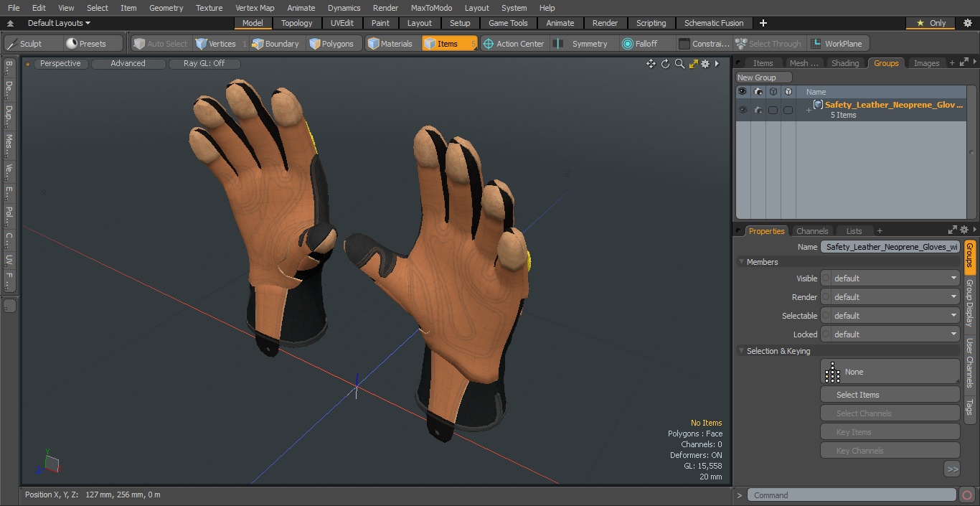Click the layout settings gear in tab bar
The height and width of the screenshot is (506, 980).
click(x=967, y=23)
